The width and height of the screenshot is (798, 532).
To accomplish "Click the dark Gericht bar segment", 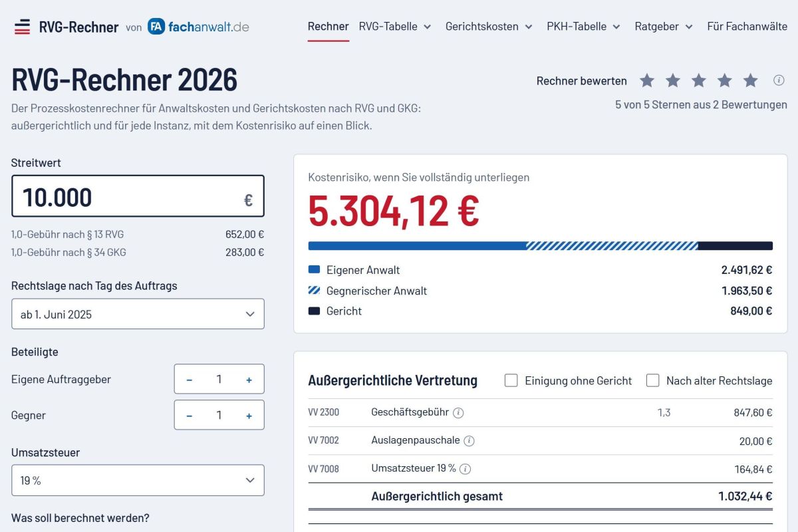I will (735, 246).
